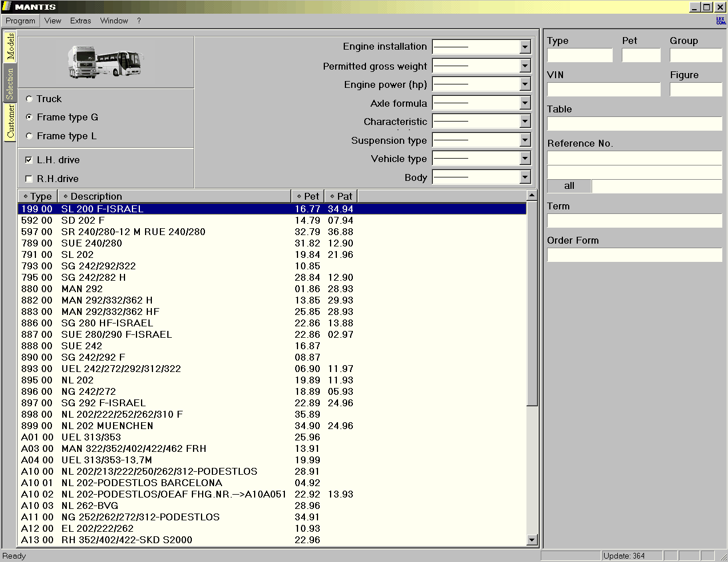Select row 'UEL 313/353-13,7M'
Screen dimensions: 728x562
pyautogui.click(x=272, y=460)
